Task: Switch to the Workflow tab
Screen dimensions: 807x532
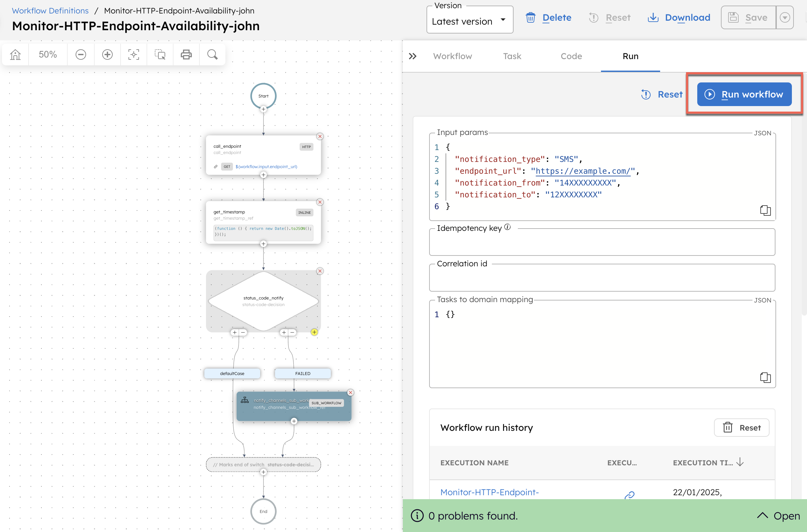Action: (x=452, y=56)
